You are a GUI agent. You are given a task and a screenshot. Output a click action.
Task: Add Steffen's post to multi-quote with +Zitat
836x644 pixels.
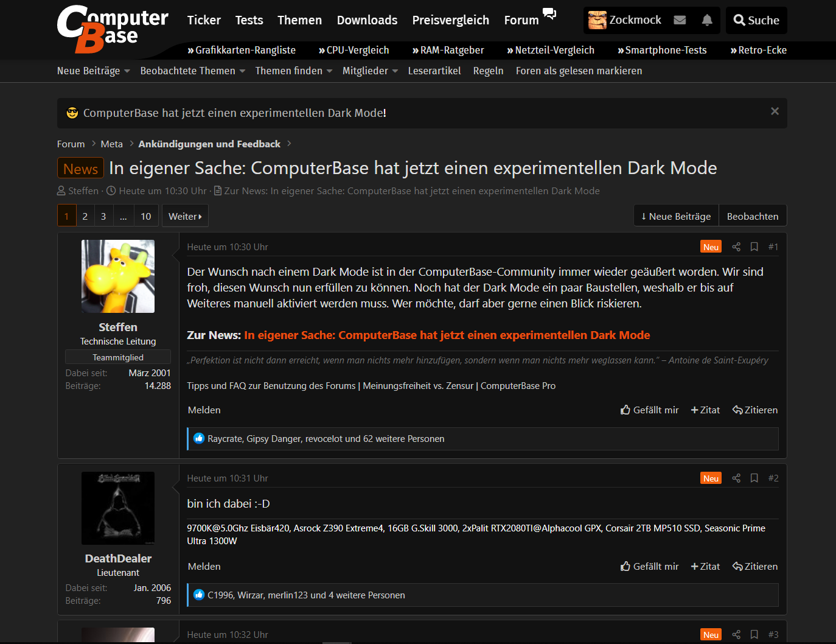705,410
